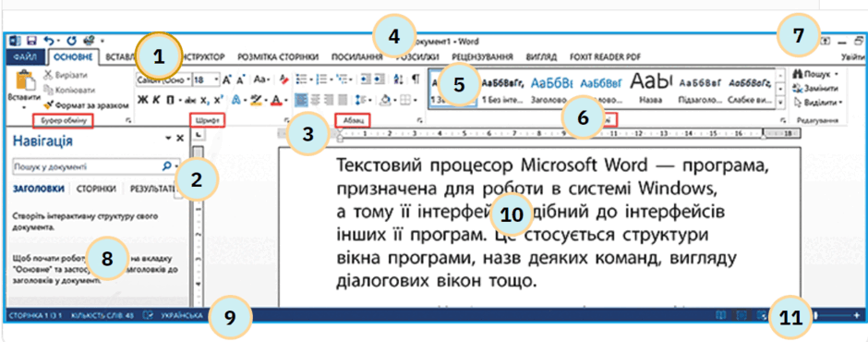The height and width of the screenshot is (342, 868).
Task: Click the quick print icon in quick access toolbar
Action: pyautogui.click(x=89, y=41)
